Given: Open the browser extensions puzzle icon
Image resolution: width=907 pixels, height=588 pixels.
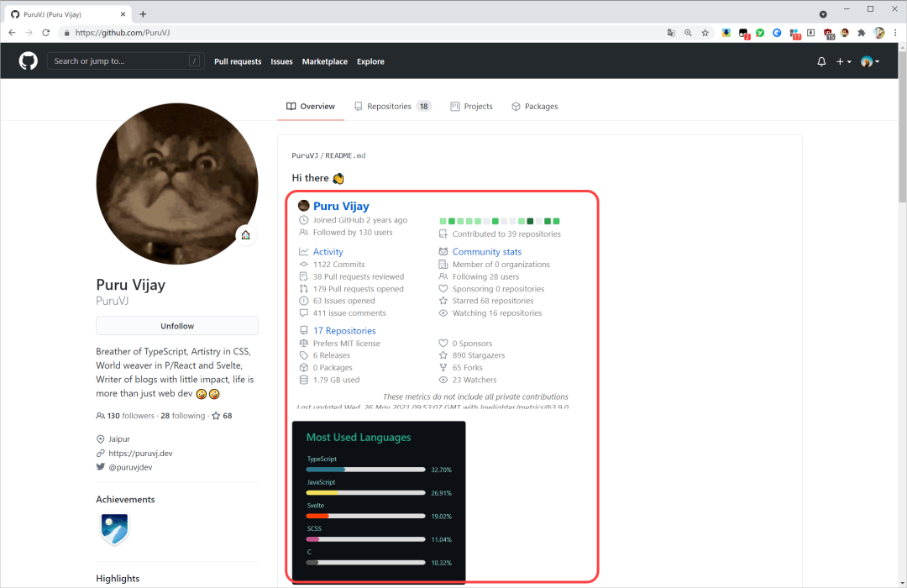Looking at the screenshot, I should coord(862,33).
